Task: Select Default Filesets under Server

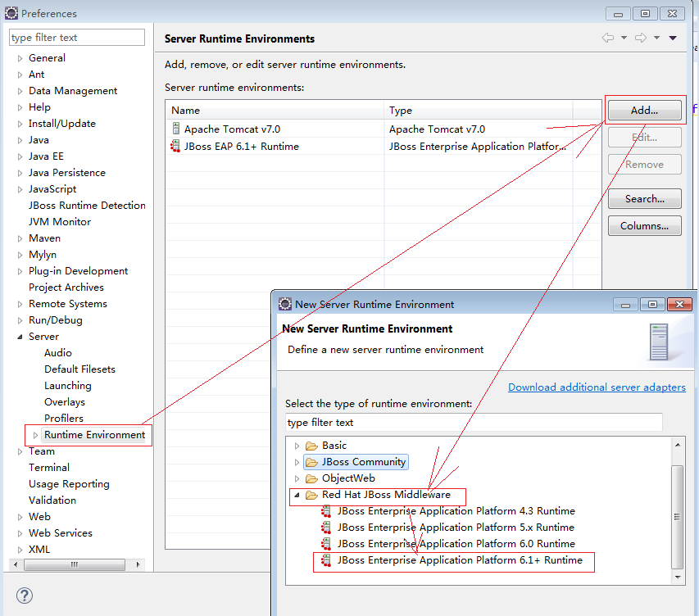Action: coord(79,369)
